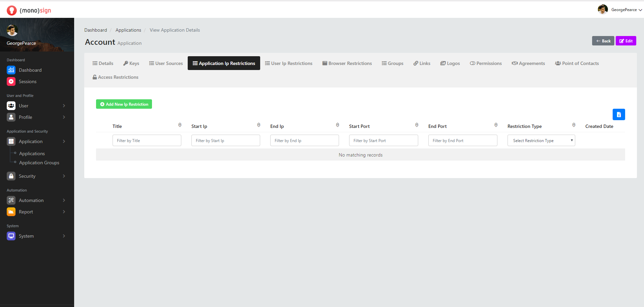Click the Created Date column header
644x307 pixels.
tap(599, 126)
